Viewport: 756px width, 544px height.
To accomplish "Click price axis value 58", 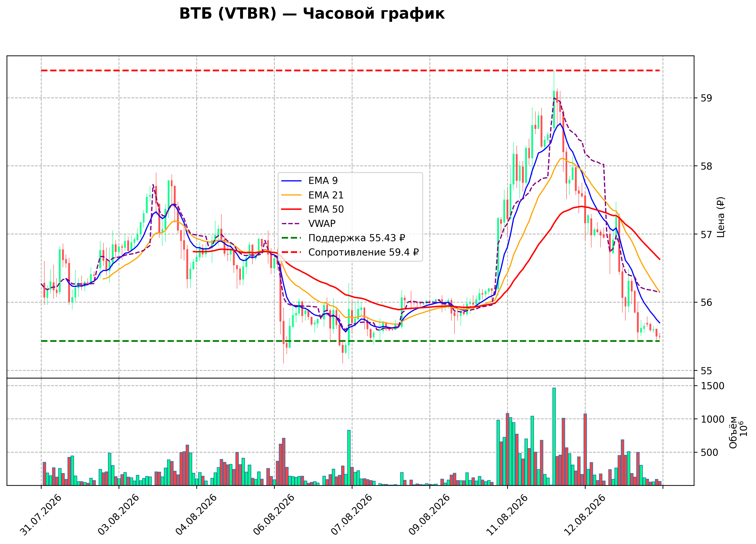I will click(x=706, y=166).
